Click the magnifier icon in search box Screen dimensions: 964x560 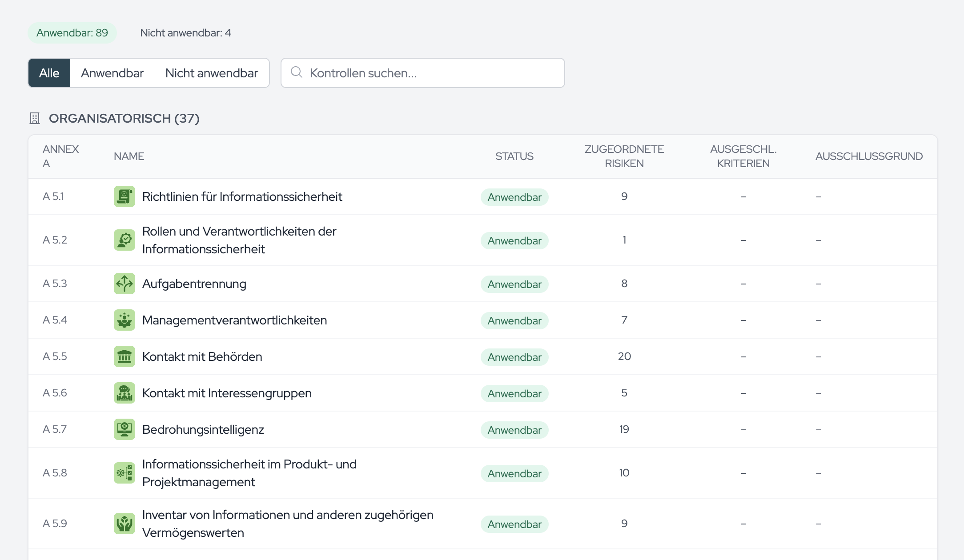click(x=297, y=72)
